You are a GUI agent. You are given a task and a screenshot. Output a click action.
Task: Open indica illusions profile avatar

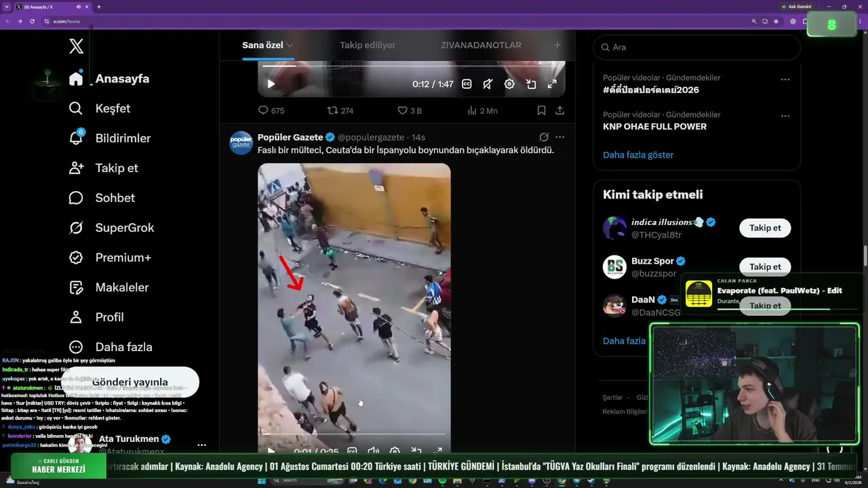615,228
